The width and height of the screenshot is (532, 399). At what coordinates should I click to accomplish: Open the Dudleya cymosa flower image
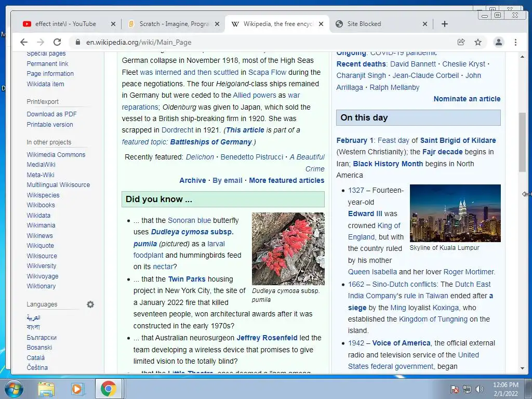pyautogui.click(x=288, y=249)
